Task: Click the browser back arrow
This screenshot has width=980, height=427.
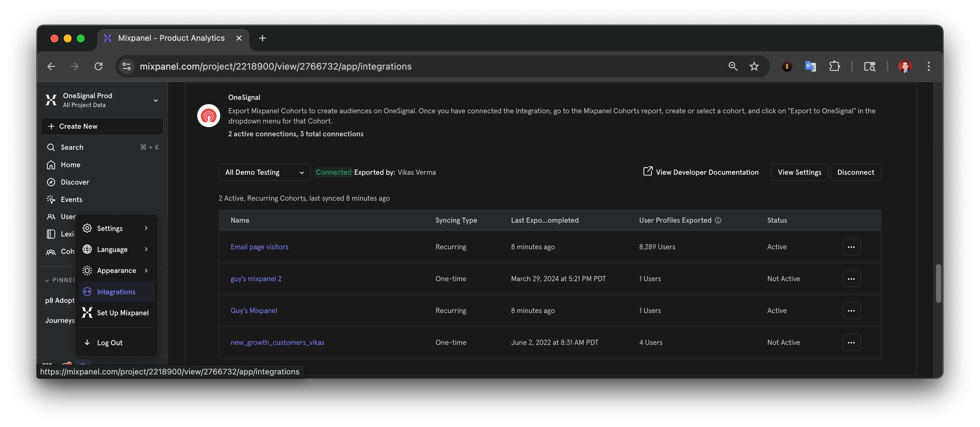Action: pos(51,66)
